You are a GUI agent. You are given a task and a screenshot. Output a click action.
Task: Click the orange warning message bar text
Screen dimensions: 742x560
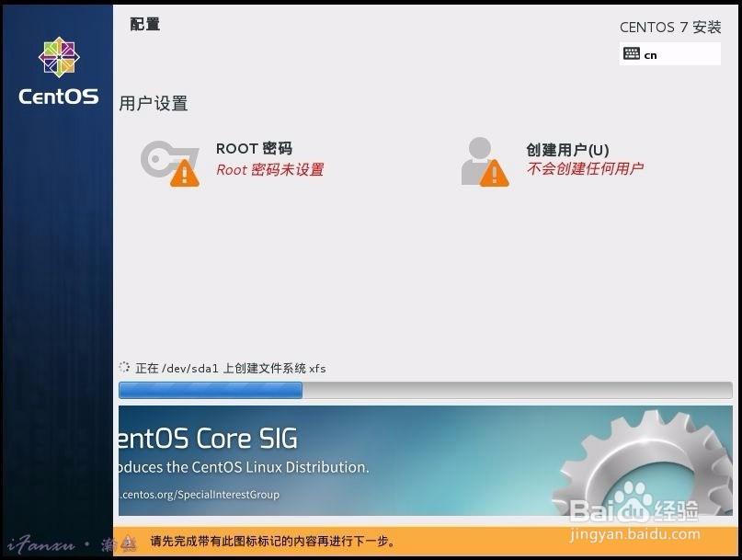(272, 541)
